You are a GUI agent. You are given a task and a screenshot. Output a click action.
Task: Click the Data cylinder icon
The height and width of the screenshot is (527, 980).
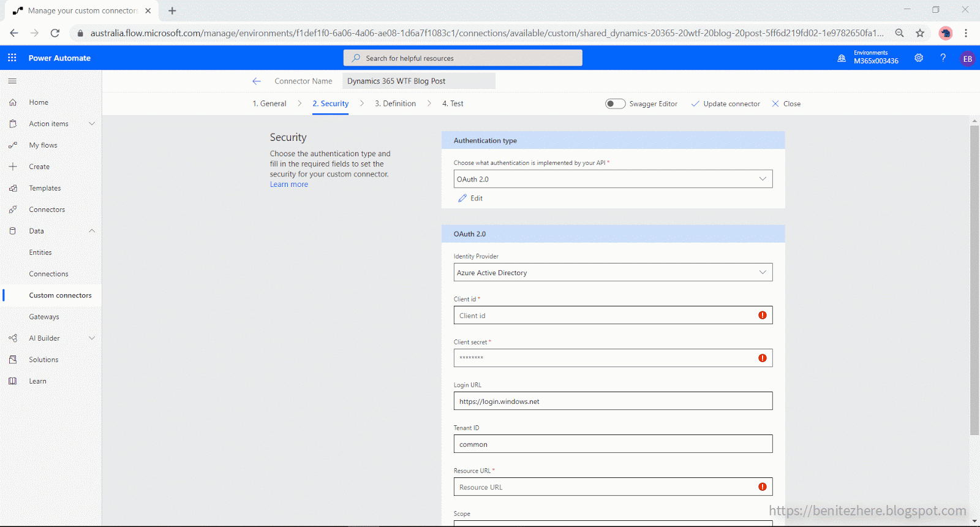point(13,231)
